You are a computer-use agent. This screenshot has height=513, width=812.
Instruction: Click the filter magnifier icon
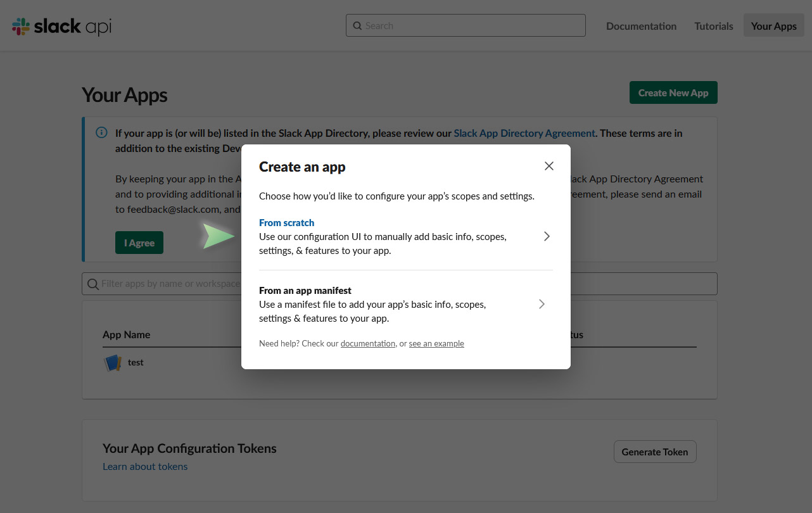93,284
